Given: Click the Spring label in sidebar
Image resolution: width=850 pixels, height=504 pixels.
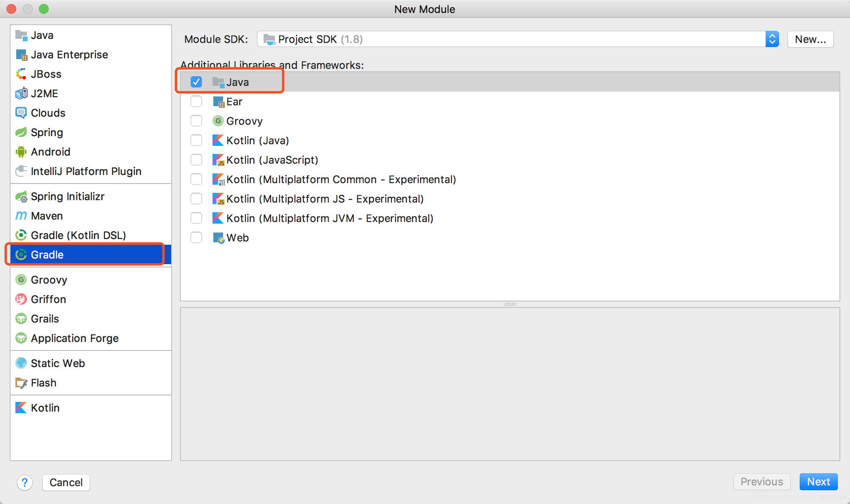Looking at the screenshot, I should click(x=47, y=132).
